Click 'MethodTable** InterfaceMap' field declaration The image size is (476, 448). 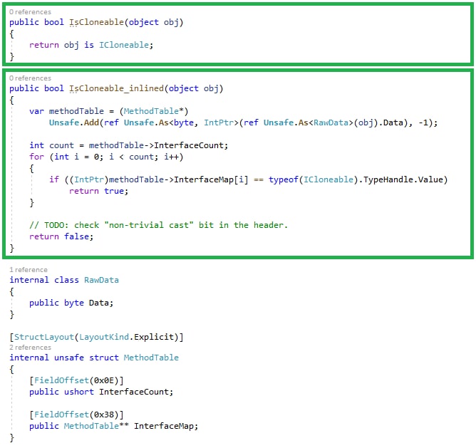point(131,426)
